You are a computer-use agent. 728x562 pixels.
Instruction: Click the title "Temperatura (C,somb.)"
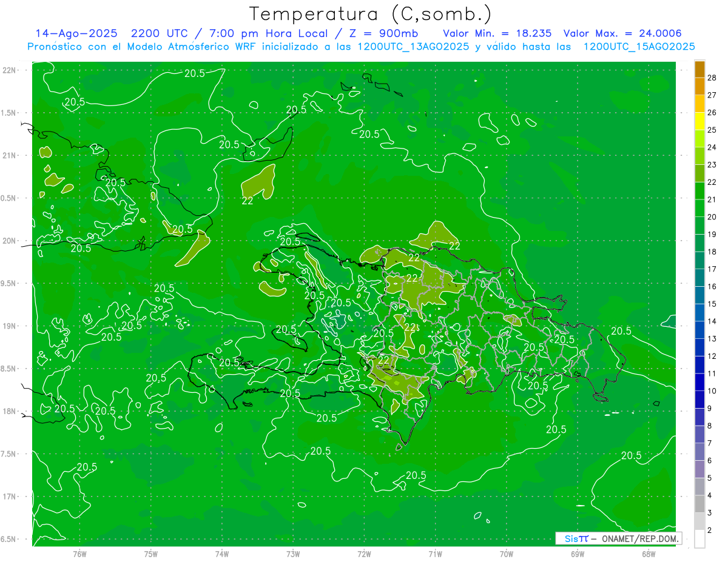tap(370, 15)
